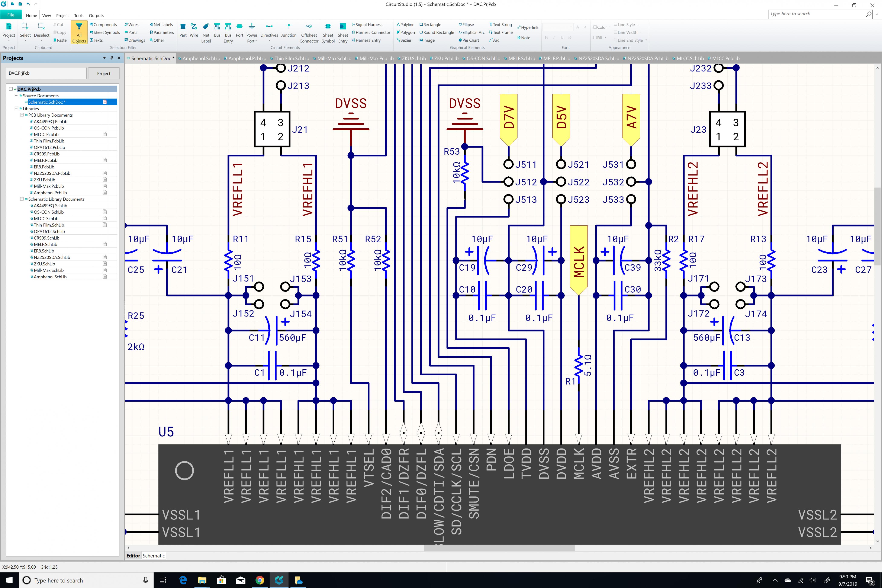This screenshot has width=882, height=588.
Task: Click the Signal Harness tool
Action: pos(367,25)
